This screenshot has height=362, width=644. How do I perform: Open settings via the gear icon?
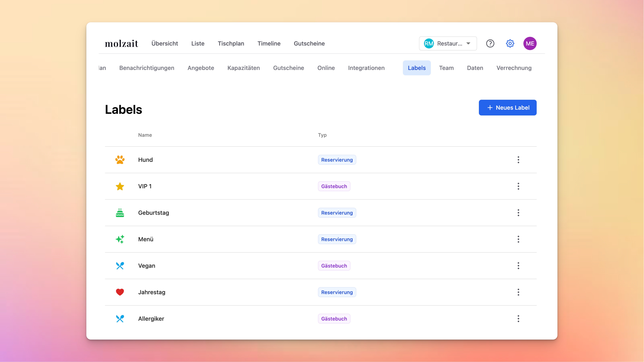pos(510,43)
